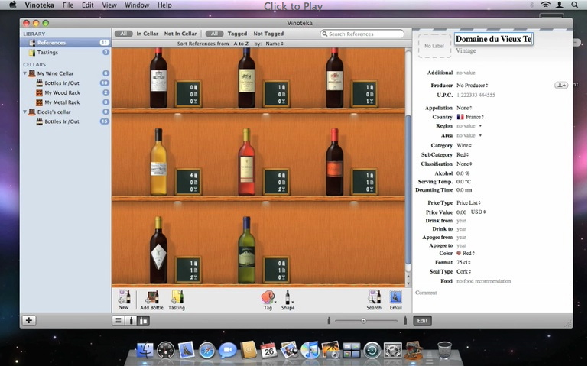Select the first All cellar filter
This screenshot has width=588, height=366.
coord(123,34)
